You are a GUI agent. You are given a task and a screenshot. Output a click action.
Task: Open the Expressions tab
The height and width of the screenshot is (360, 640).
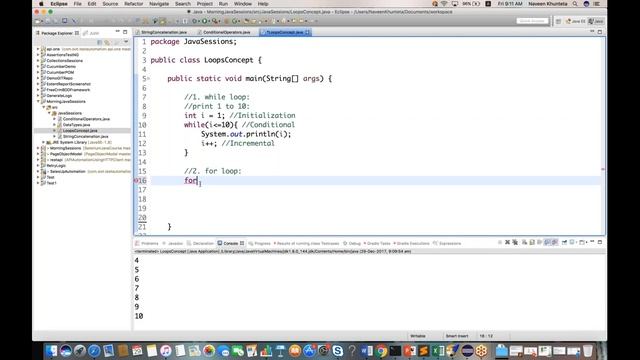pyautogui.click(x=447, y=243)
